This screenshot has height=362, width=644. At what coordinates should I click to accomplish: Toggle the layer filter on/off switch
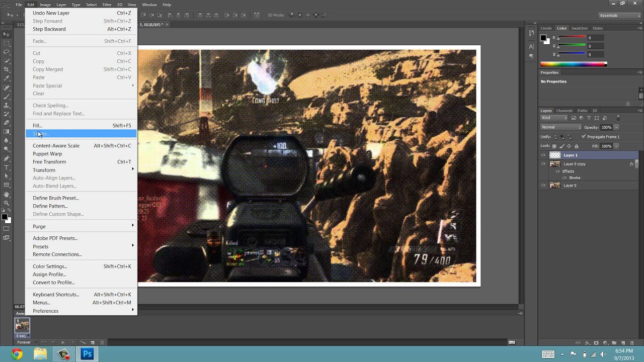618,118
